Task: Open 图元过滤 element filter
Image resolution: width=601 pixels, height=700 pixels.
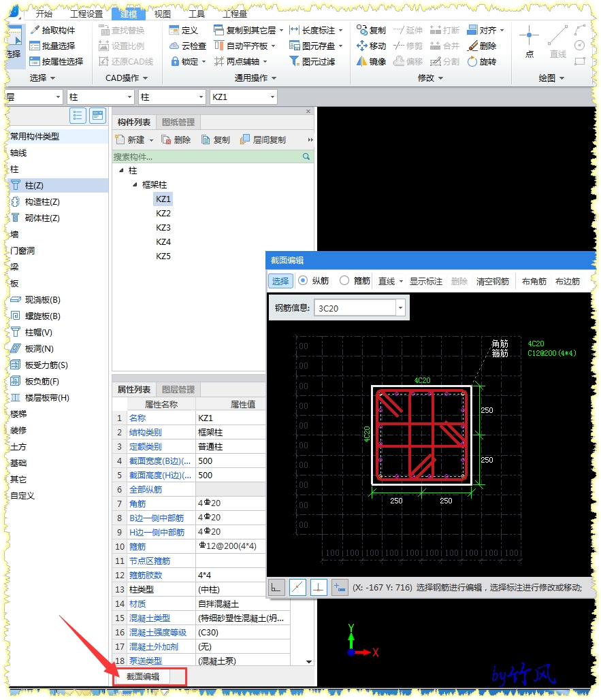Action: click(x=312, y=62)
